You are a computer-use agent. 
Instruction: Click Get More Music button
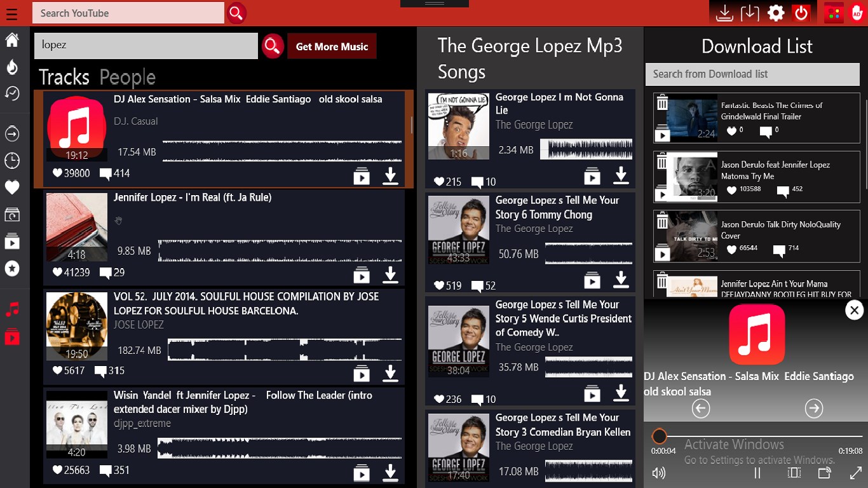click(332, 46)
